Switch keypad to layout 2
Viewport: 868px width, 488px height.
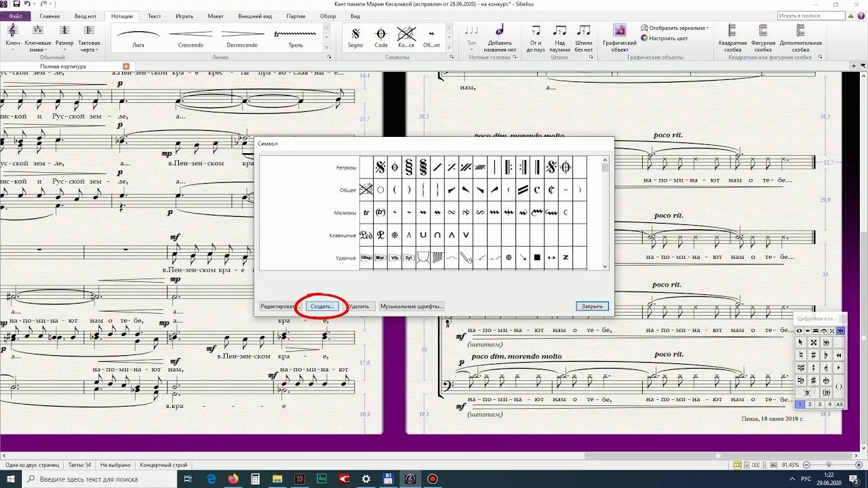click(810, 404)
